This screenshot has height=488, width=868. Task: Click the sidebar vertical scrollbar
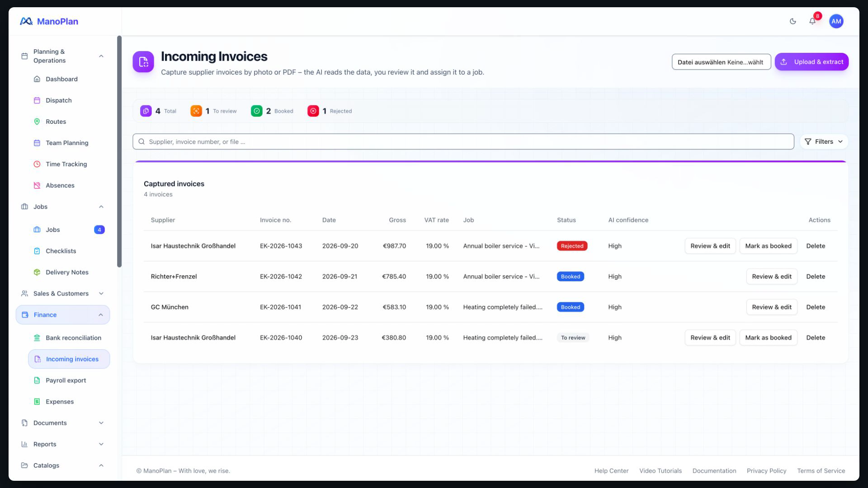pos(119,151)
